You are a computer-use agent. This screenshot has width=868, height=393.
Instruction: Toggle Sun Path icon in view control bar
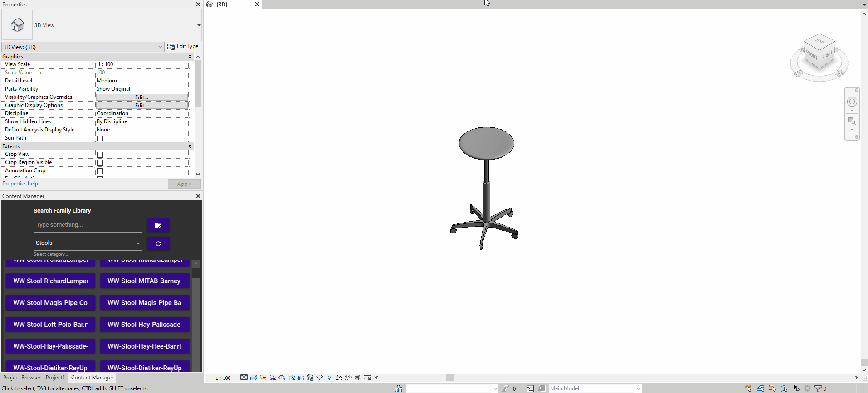point(263,378)
